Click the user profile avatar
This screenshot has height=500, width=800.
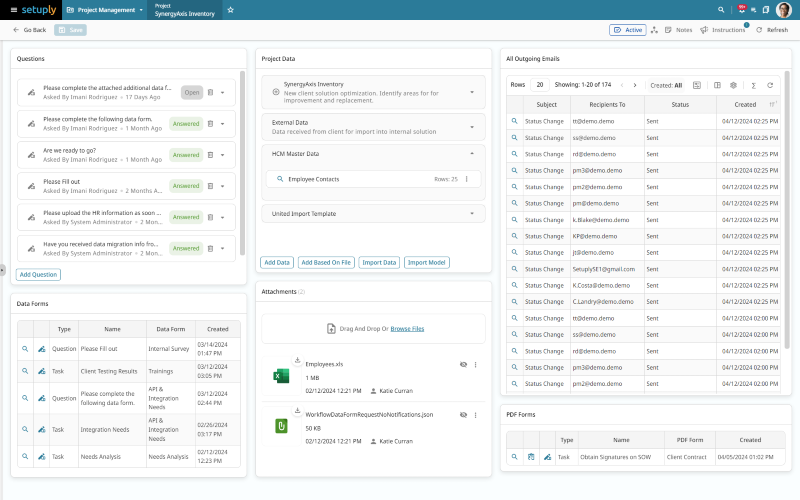[784, 10]
